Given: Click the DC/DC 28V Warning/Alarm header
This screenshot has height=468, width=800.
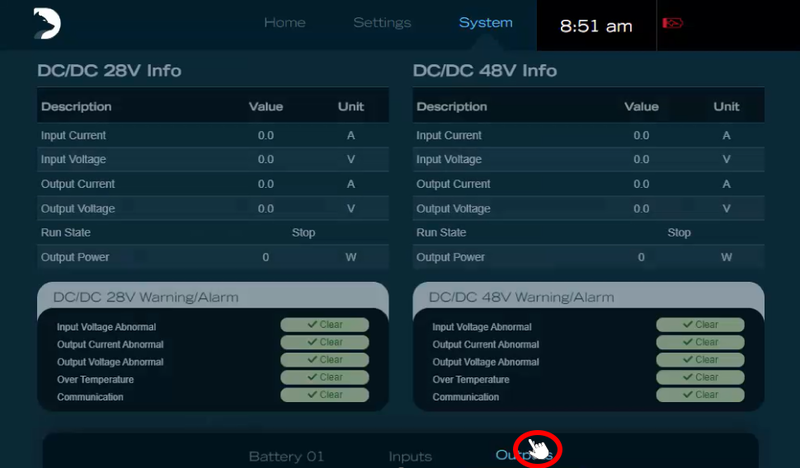Looking at the screenshot, I should [x=146, y=297].
